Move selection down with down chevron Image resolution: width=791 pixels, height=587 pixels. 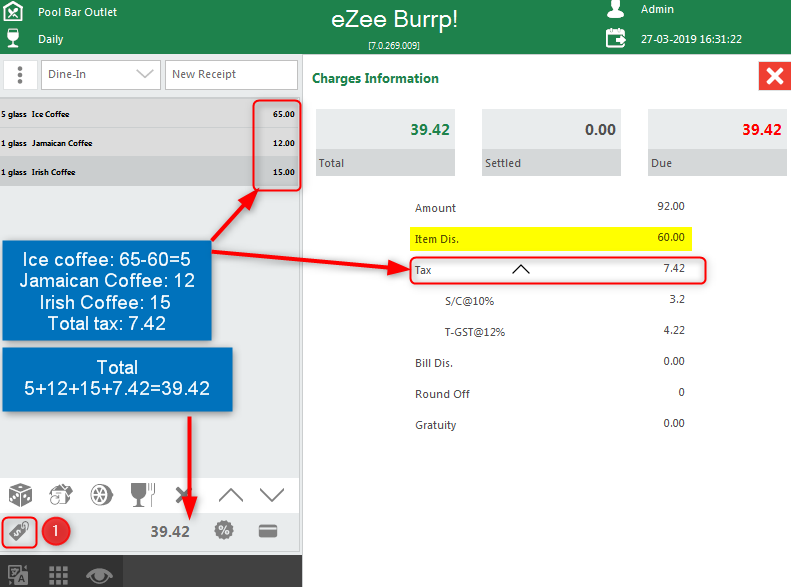click(272, 495)
